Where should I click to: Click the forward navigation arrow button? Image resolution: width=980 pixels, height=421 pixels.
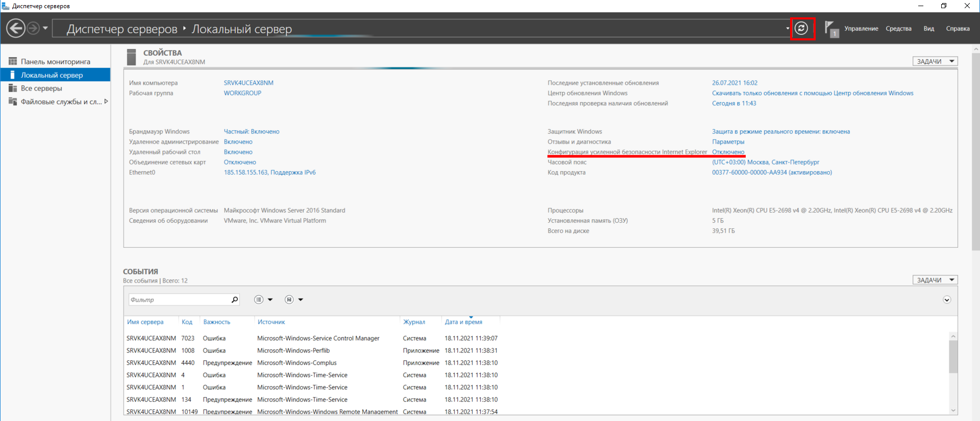(33, 28)
